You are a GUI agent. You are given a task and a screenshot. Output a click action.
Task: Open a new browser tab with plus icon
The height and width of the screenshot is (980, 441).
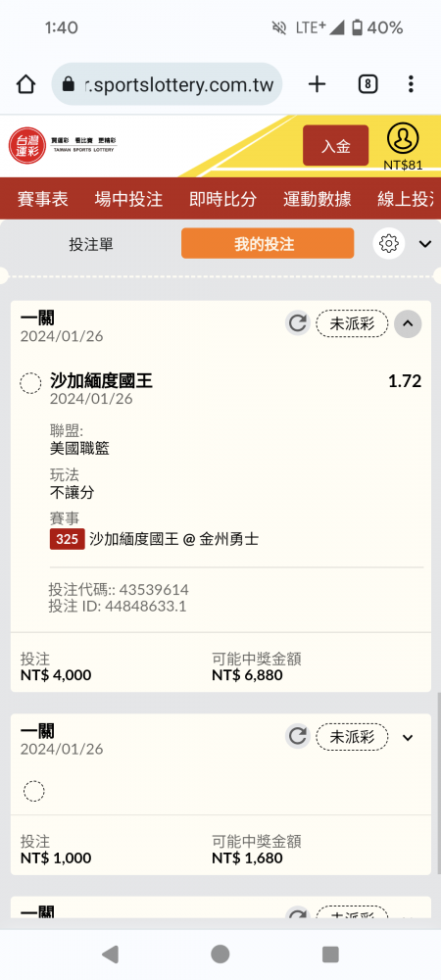[x=318, y=83]
